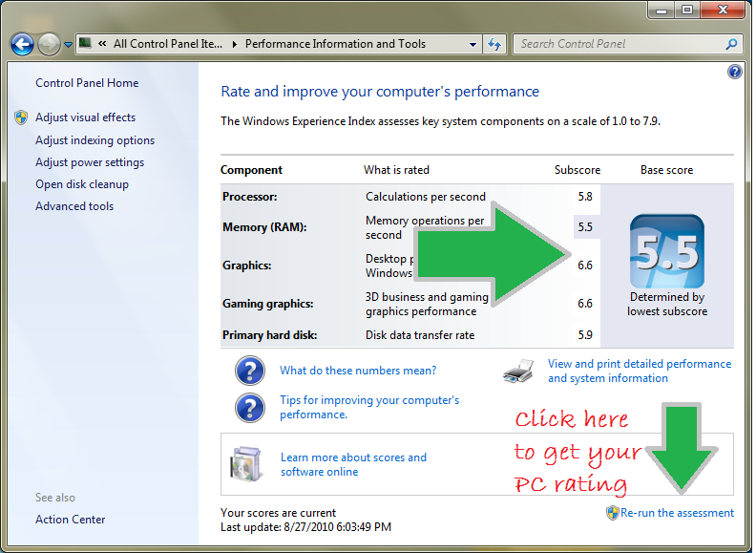Click the Memory (RAM) row label

(x=264, y=227)
